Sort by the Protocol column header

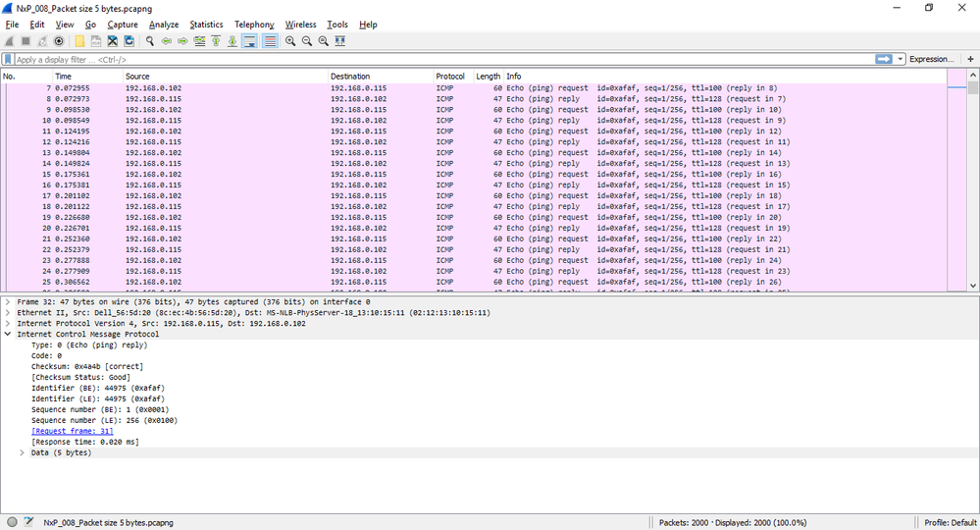coord(453,77)
